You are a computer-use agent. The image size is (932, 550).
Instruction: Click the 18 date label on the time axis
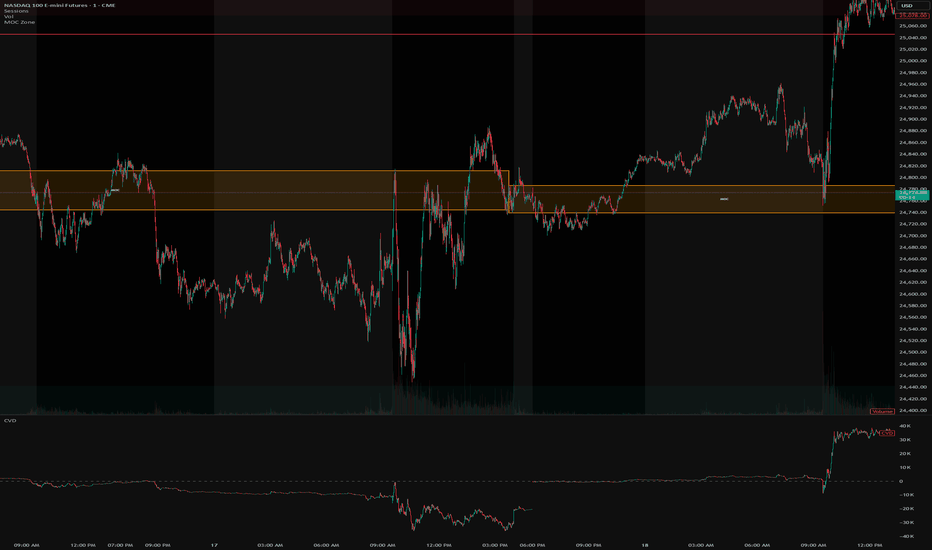pos(643,545)
